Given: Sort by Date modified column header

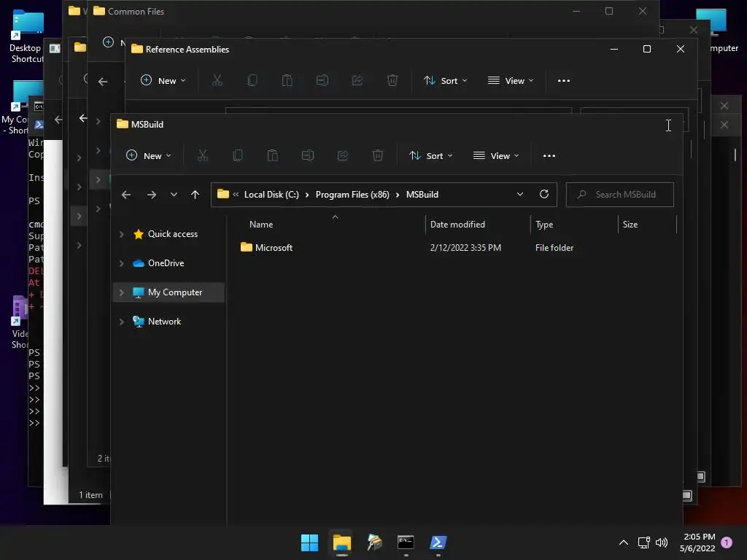Looking at the screenshot, I should pos(457,225).
